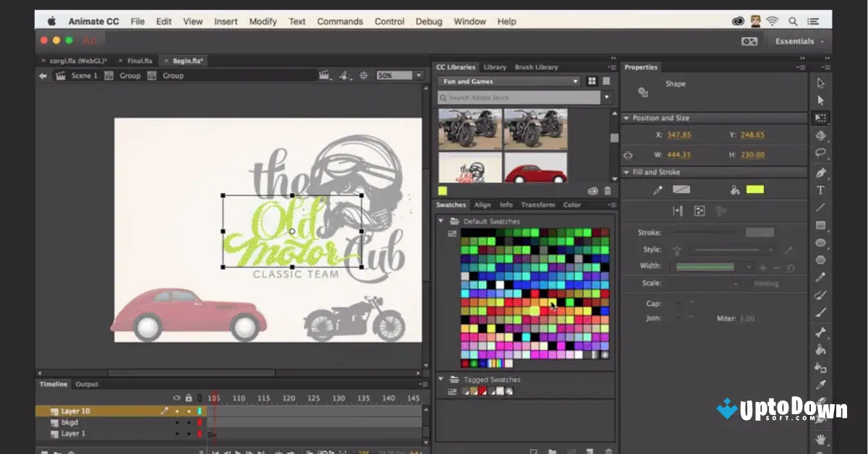868x454 pixels.
Task: Lock the bkgd layer
Action: (x=189, y=421)
